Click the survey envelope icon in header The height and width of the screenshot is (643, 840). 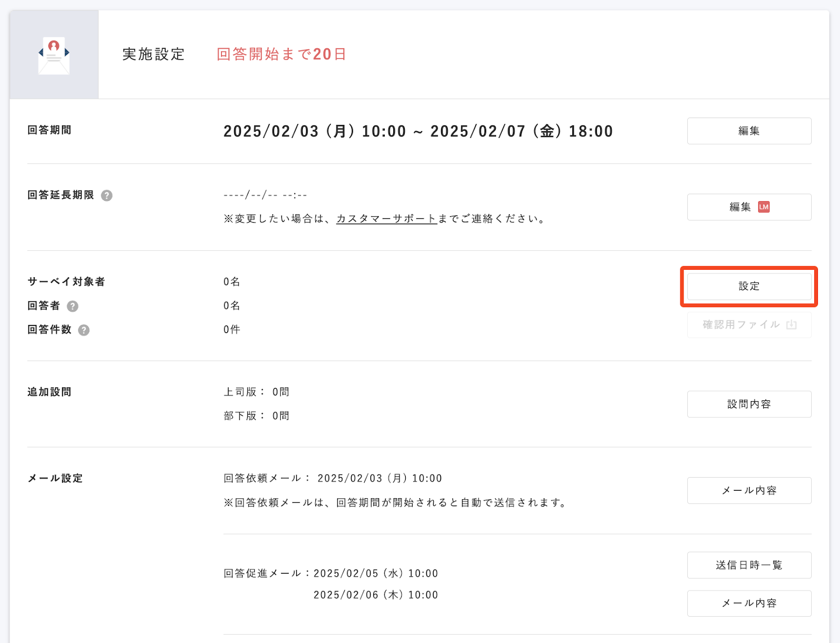coord(54,55)
